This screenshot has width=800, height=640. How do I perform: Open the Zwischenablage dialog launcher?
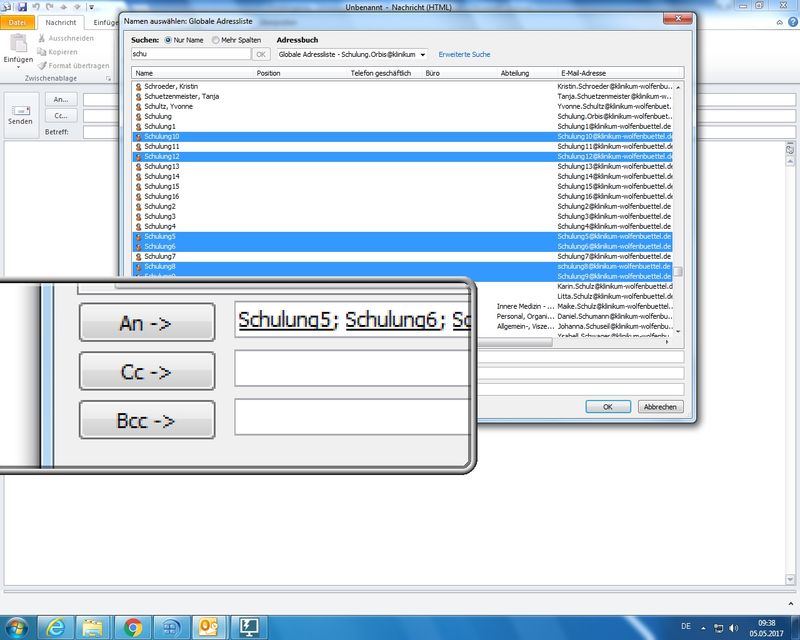pos(108,79)
